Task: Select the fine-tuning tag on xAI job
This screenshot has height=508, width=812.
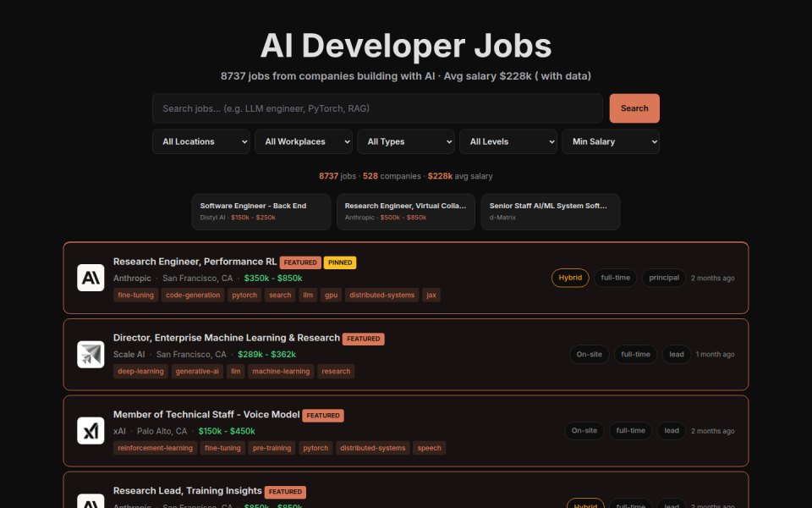Action: 222,448
